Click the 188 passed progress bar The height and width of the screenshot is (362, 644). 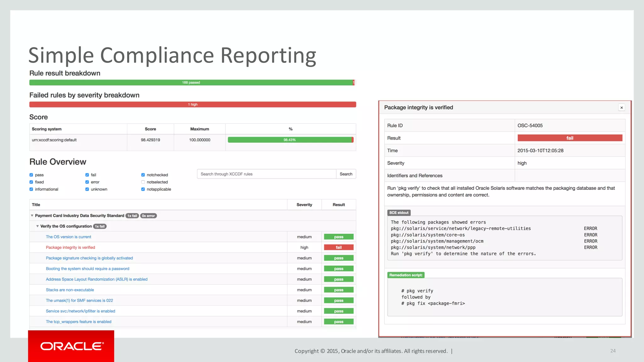pos(191,83)
